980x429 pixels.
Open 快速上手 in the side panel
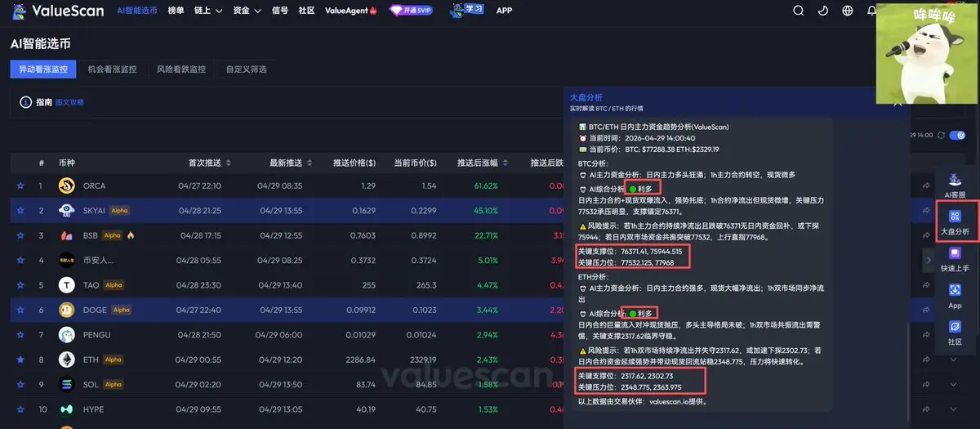pos(955,260)
